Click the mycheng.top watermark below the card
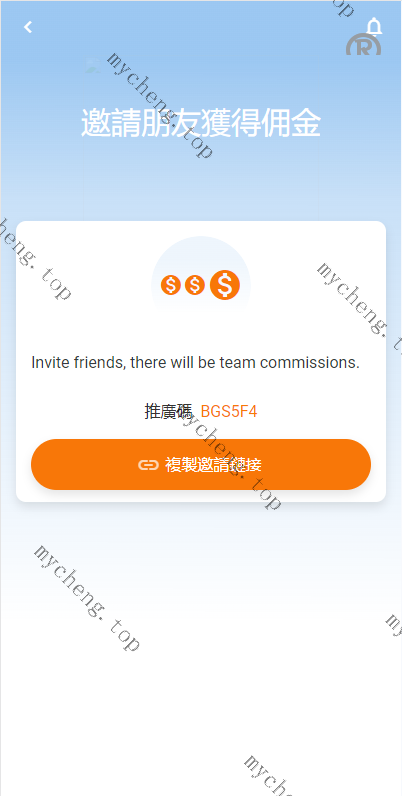 click(86, 598)
